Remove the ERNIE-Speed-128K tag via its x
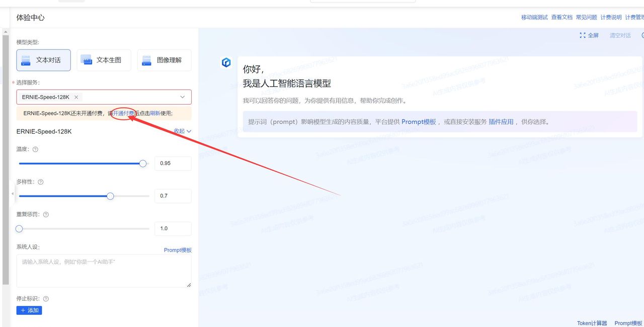Viewport: 644px width, 327px height. coord(76,97)
